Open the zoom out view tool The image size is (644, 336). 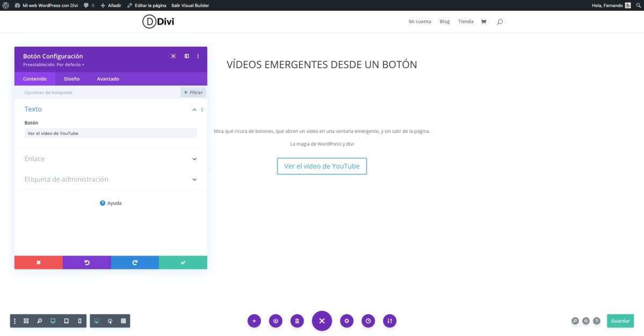coord(39,320)
